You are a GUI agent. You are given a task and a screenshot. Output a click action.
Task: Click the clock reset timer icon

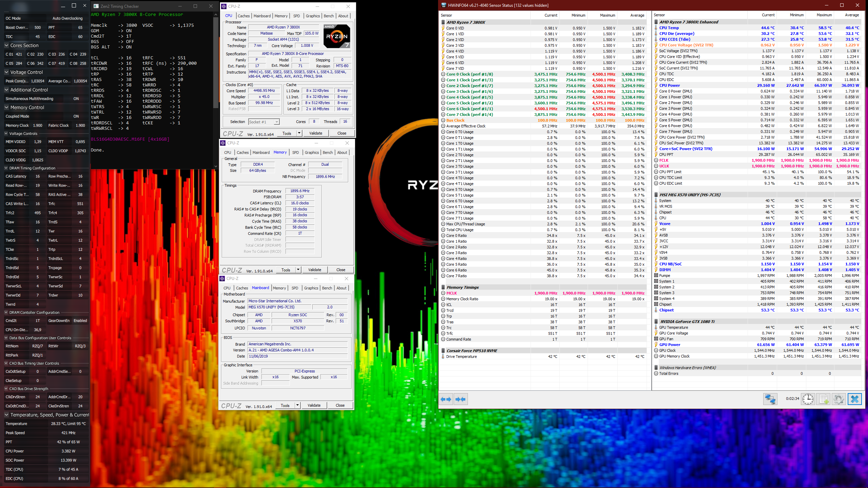tap(808, 399)
